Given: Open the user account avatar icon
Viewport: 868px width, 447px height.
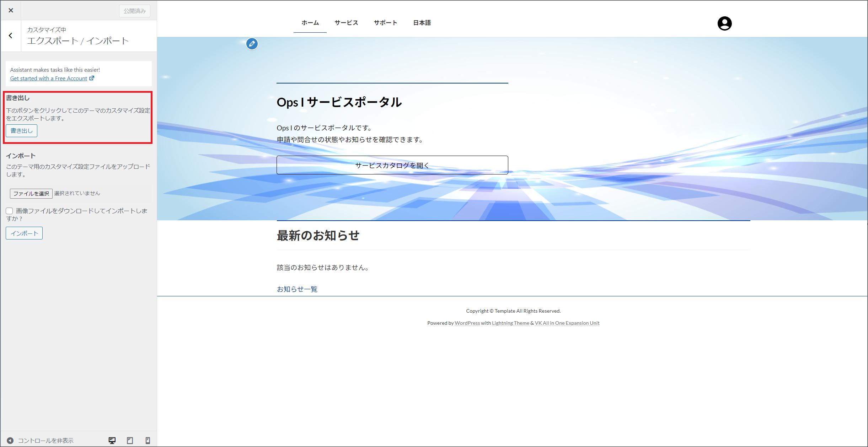Looking at the screenshot, I should (724, 23).
